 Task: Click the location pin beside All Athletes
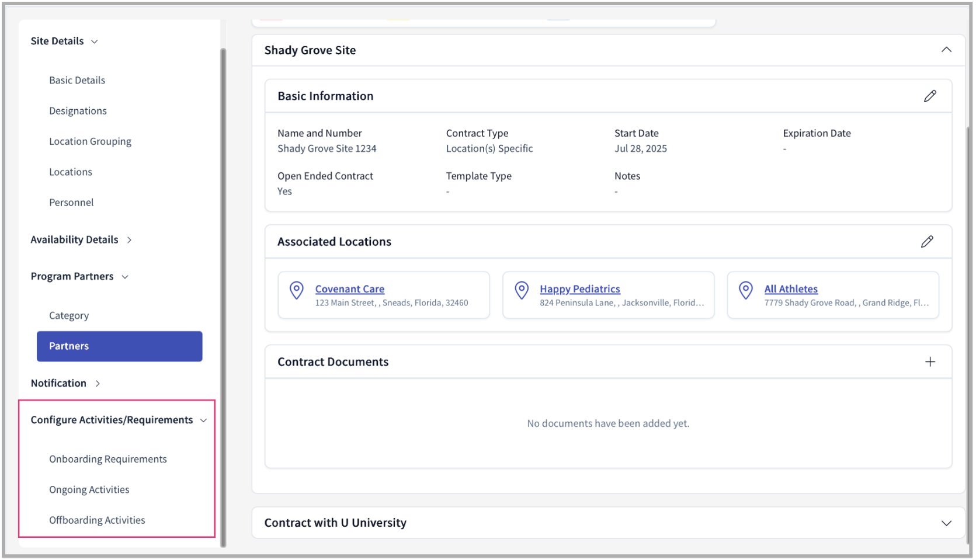tap(745, 290)
